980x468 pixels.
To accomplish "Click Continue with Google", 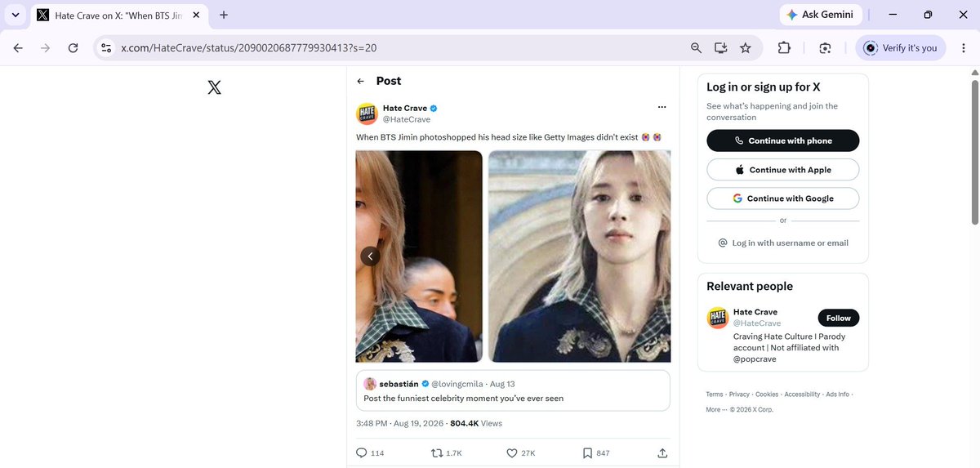I will (x=782, y=198).
